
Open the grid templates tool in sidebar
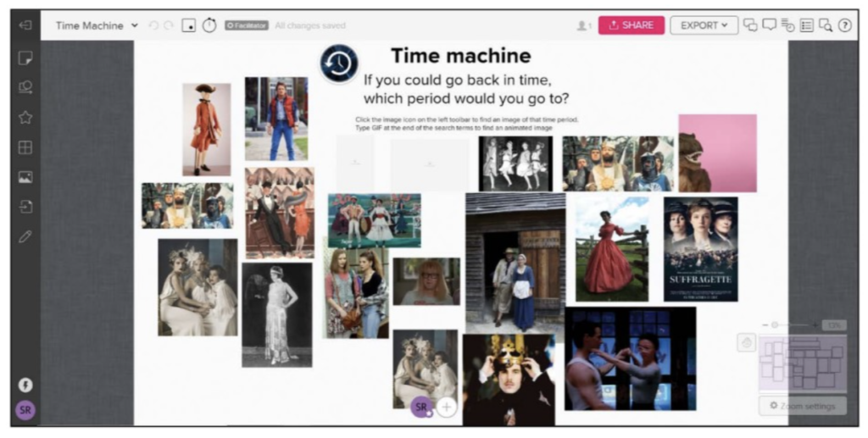[25, 147]
